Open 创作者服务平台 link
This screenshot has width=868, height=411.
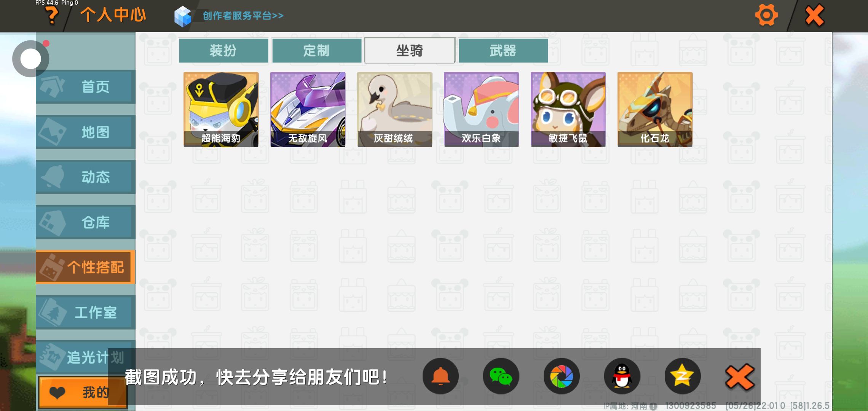click(243, 16)
